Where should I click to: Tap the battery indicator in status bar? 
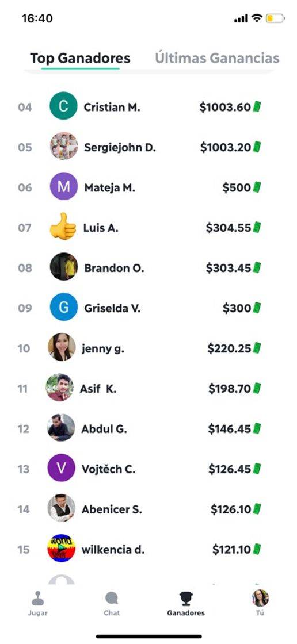pyautogui.click(x=275, y=18)
